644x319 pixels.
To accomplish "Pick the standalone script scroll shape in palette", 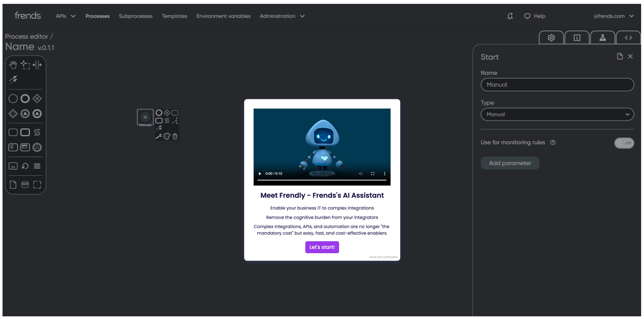I will (37, 132).
